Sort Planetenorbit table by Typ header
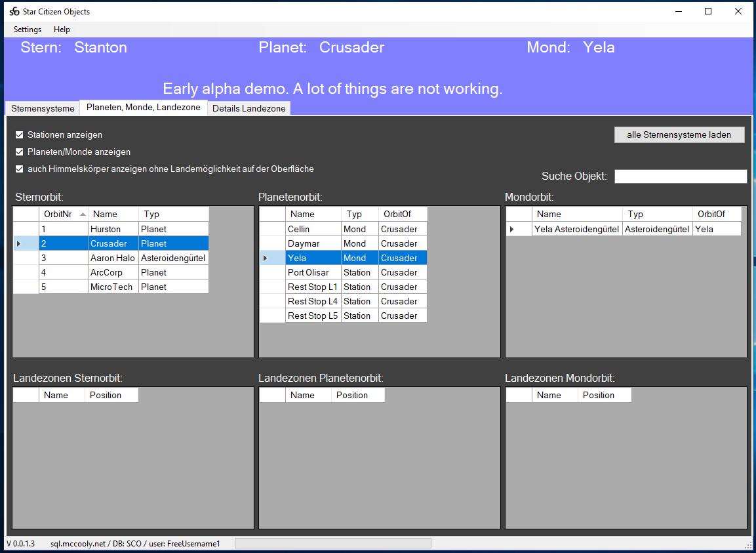Image resolution: width=756 pixels, height=553 pixels. [x=360, y=215]
